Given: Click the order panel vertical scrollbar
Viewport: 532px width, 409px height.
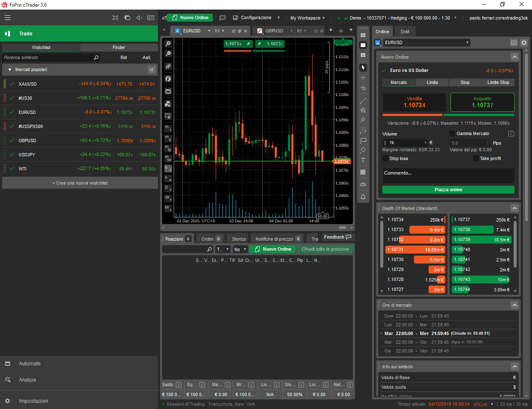Looking at the screenshot, I should 527,137.
